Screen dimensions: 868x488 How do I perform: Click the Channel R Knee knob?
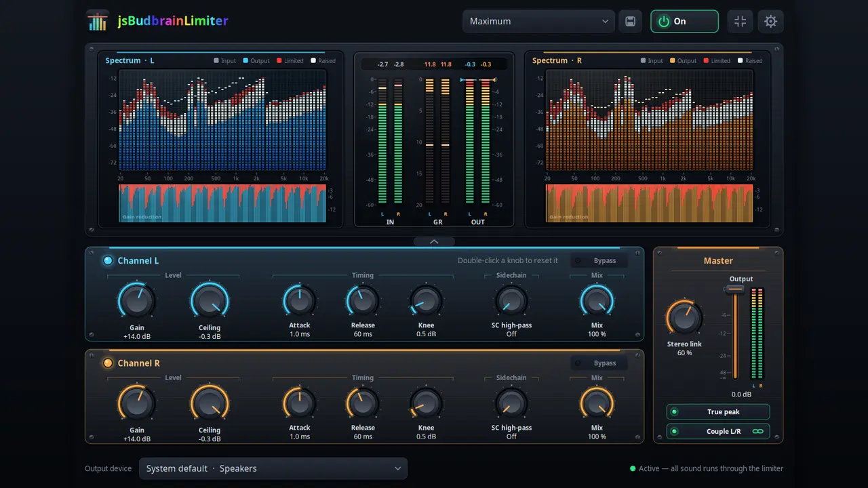coord(426,403)
